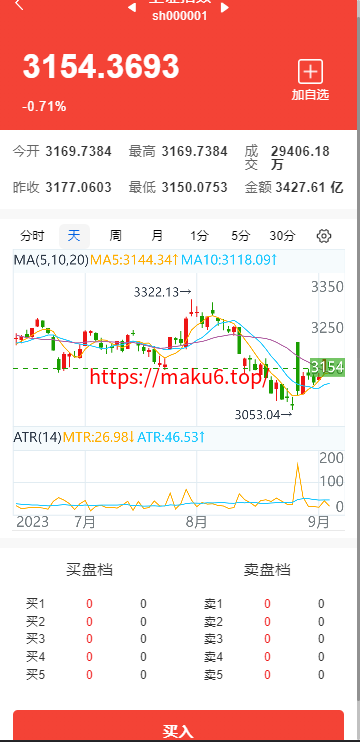Open chart settings gear icon
360x742 pixels.
pyautogui.click(x=324, y=236)
